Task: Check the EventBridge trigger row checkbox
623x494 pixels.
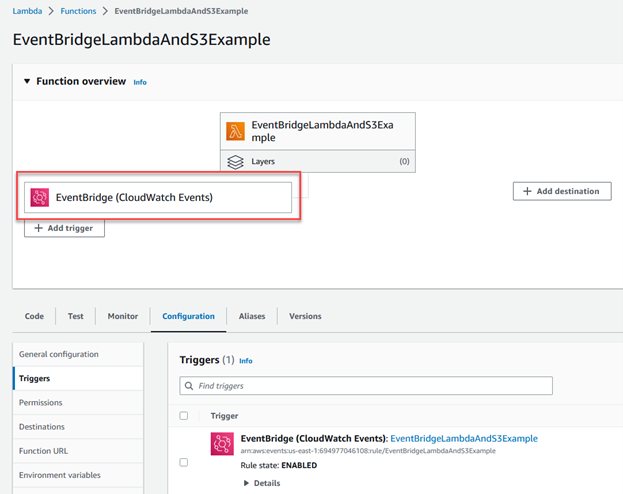Action: point(184,462)
